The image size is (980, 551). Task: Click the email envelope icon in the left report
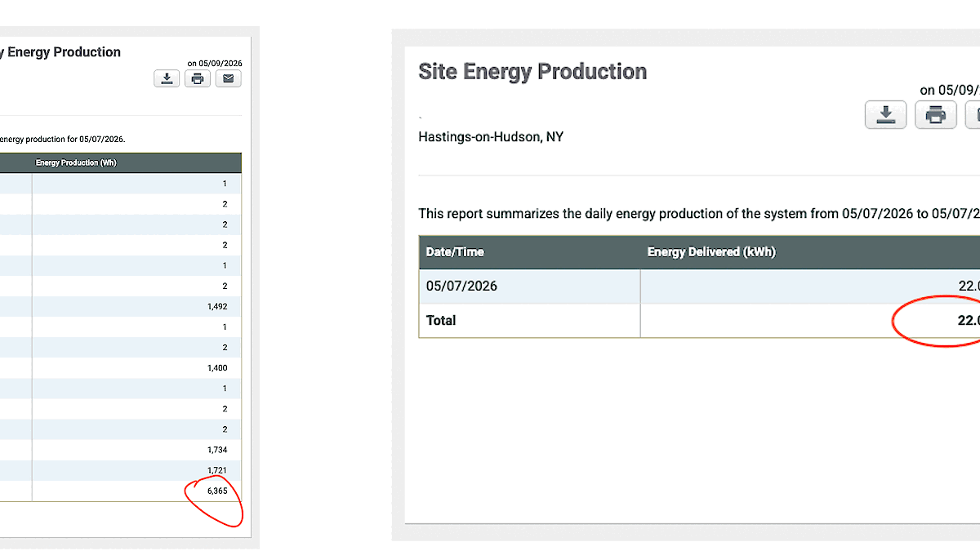(228, 78)
